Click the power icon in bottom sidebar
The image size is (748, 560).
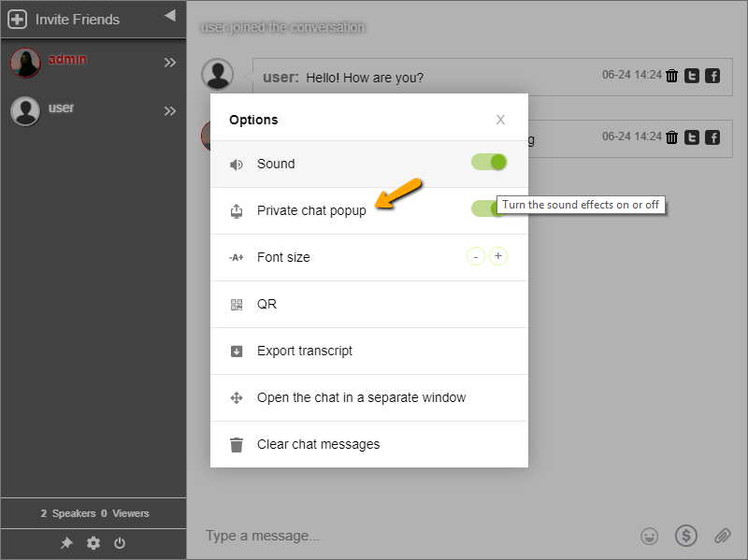(x=120, y=543)
